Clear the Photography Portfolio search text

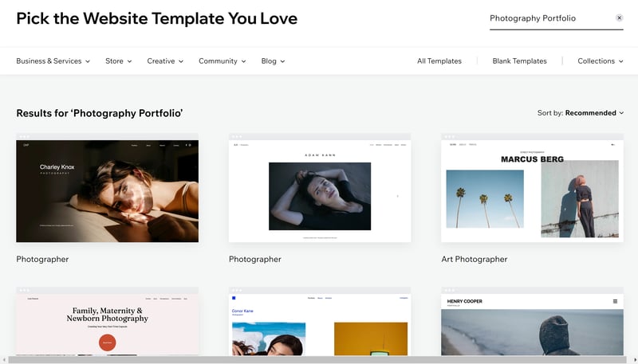coord(619,18)
